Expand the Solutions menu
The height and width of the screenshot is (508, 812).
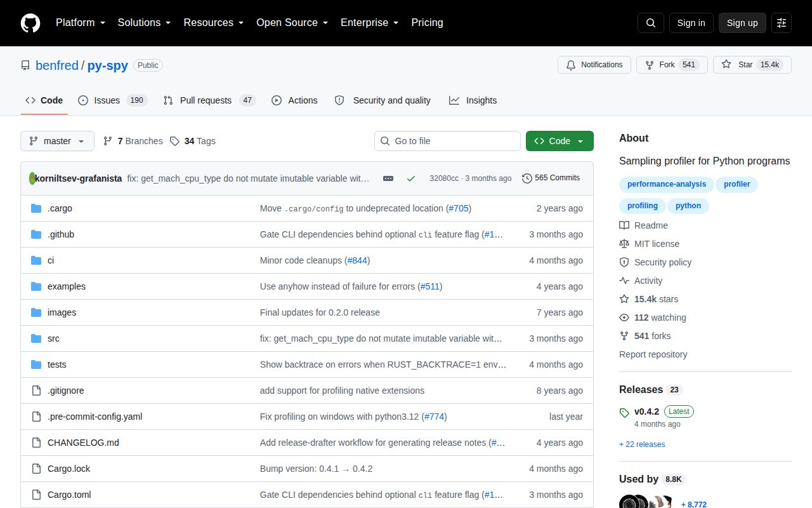coord(144,23)
